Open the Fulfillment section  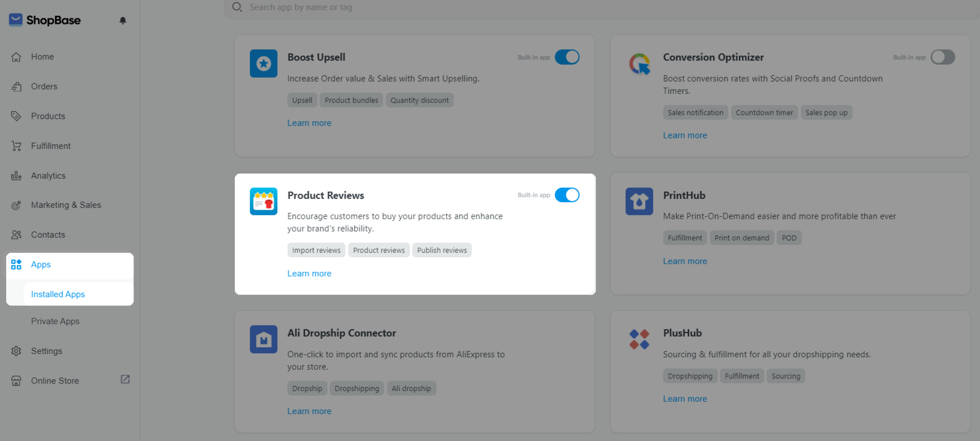click(x=51, y=146)
